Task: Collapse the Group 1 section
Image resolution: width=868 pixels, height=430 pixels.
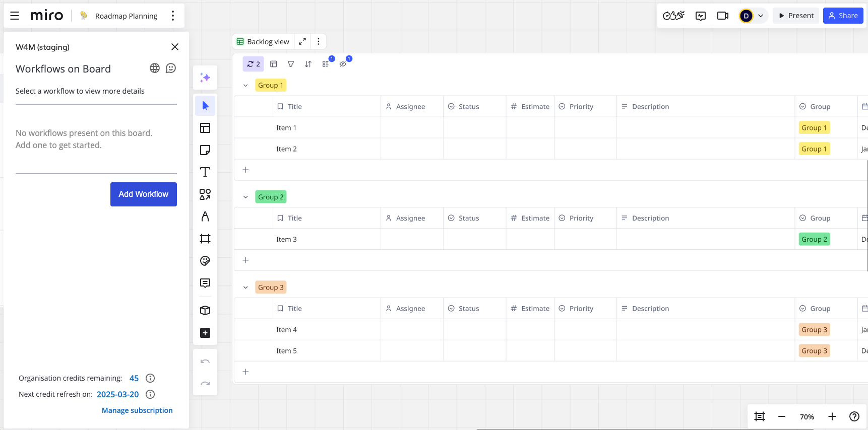Action: coord(245,86)
